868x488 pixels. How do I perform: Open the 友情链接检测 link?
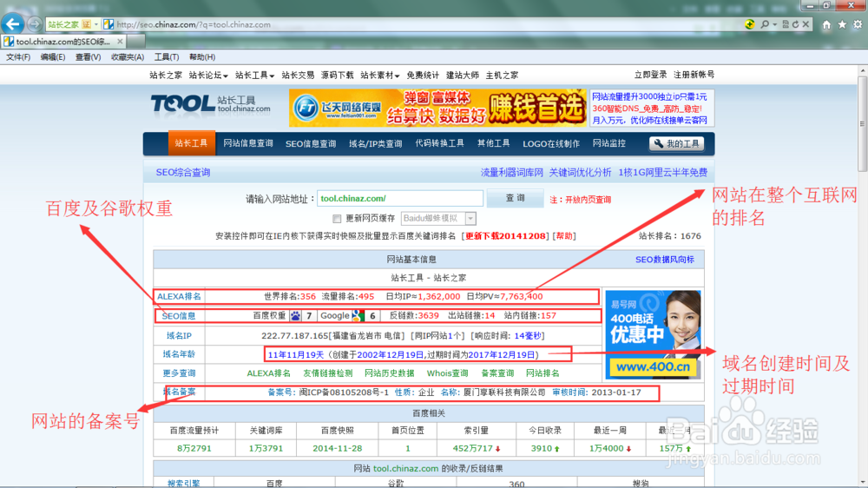328,373
